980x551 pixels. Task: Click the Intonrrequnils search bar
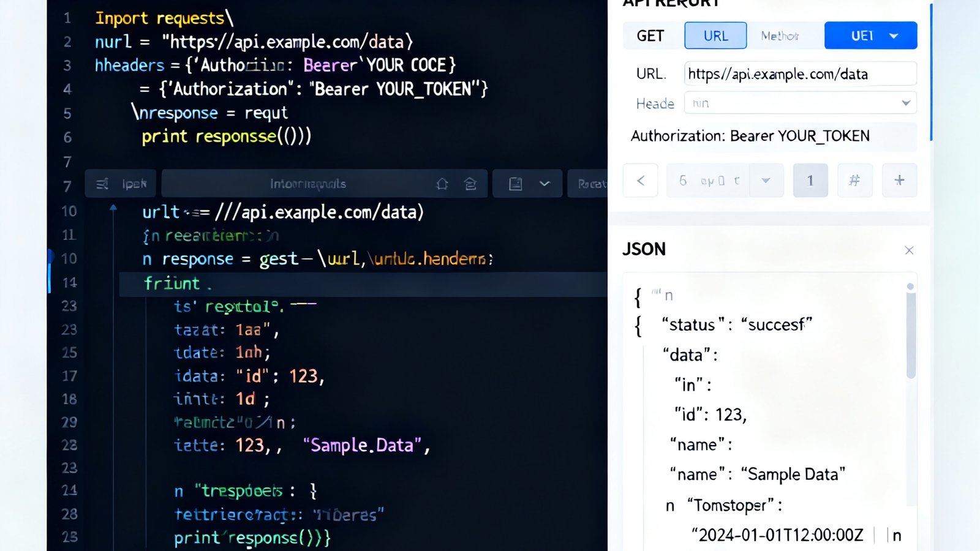click(x=325, y=184)
